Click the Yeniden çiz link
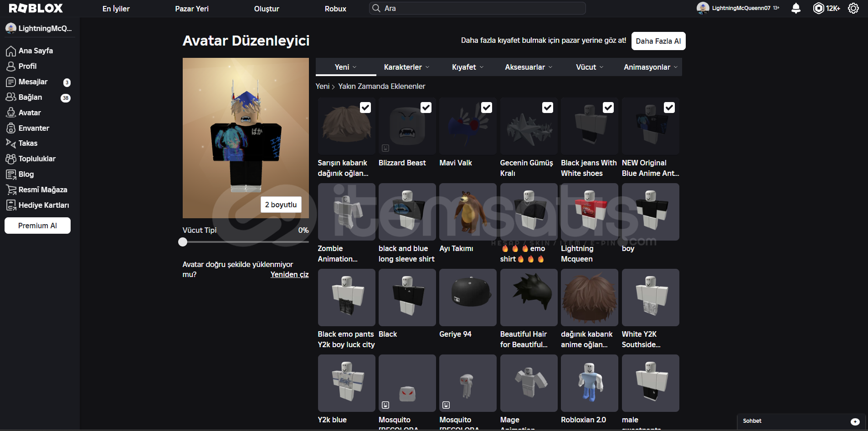 (289, 275)
